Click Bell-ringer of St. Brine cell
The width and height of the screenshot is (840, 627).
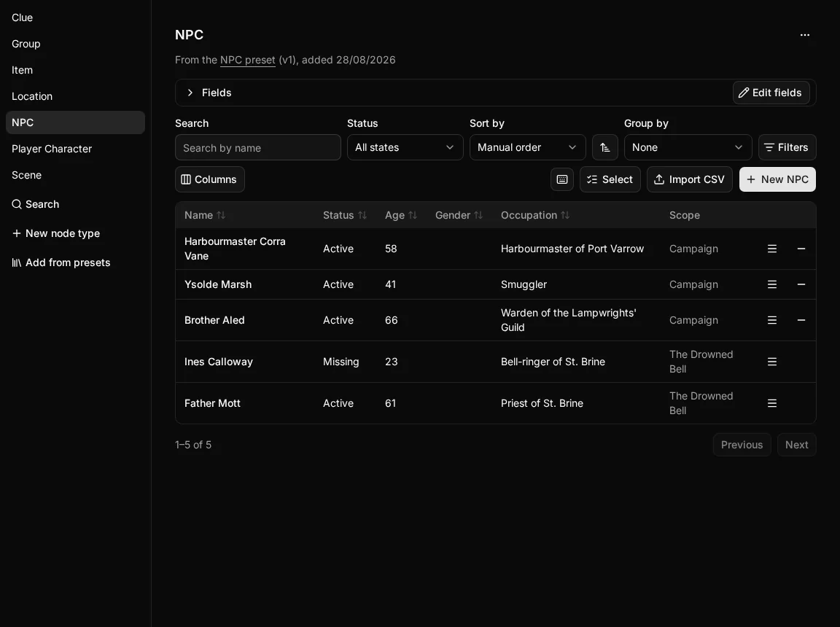(553, 362)
